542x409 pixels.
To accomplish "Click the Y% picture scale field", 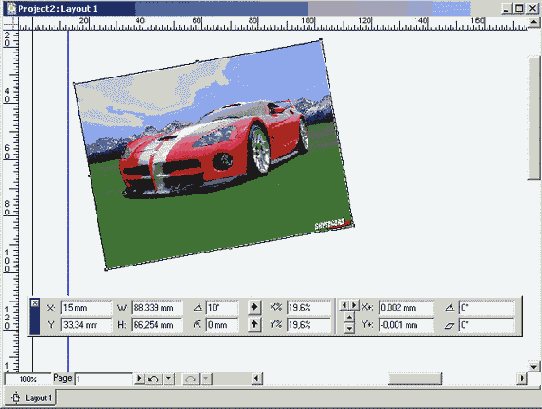I will click(x=309, y=325).
